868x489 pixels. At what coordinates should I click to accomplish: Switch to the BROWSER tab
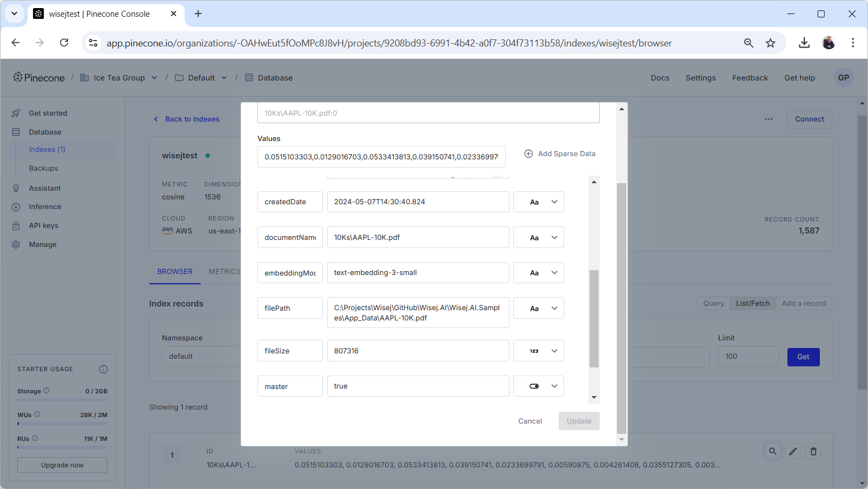[175, 272]
